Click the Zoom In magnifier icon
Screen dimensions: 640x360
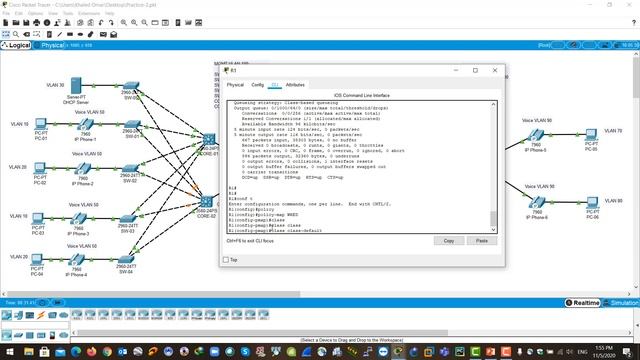click(x=124, y=23)
